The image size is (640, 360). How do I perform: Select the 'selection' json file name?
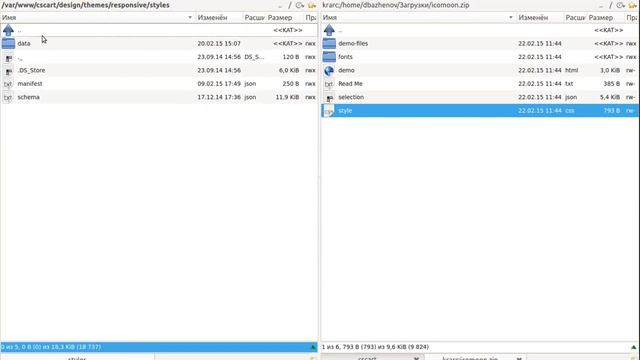point(351,97)
